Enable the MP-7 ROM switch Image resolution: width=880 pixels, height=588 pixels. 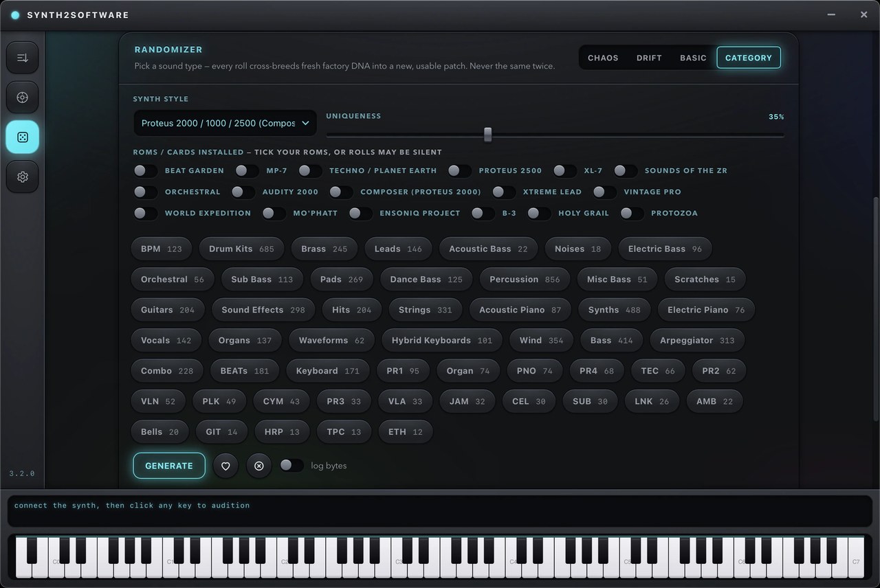click(x=247, y=170)
